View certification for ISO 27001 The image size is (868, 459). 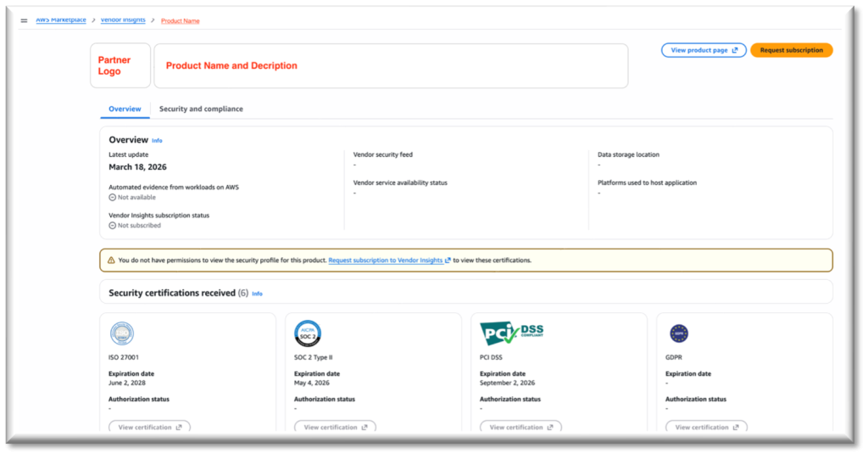click(149, 427)
